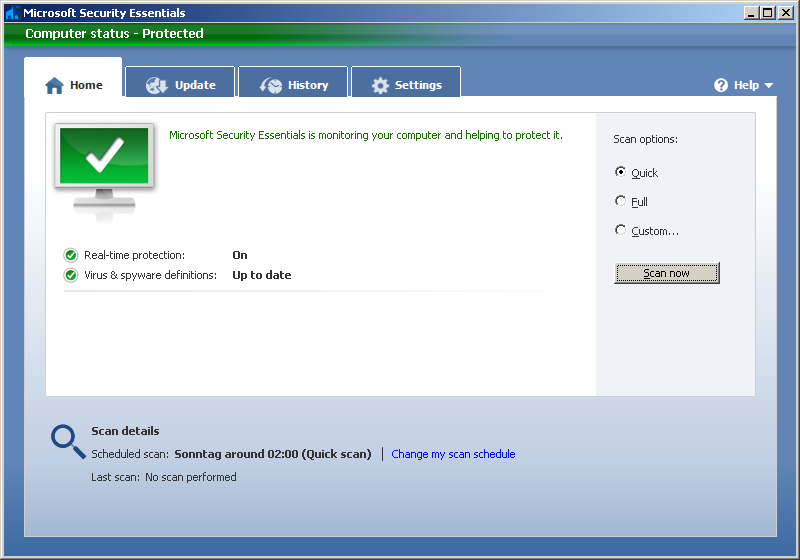Click the house icon on Home tab

click(x=55, y=86)
